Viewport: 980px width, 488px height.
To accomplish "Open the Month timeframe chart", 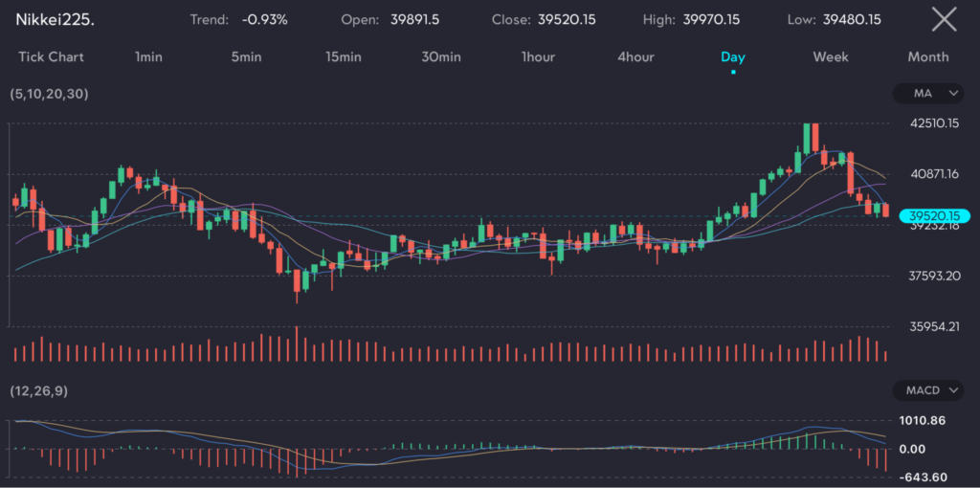I will click(927, 57).
